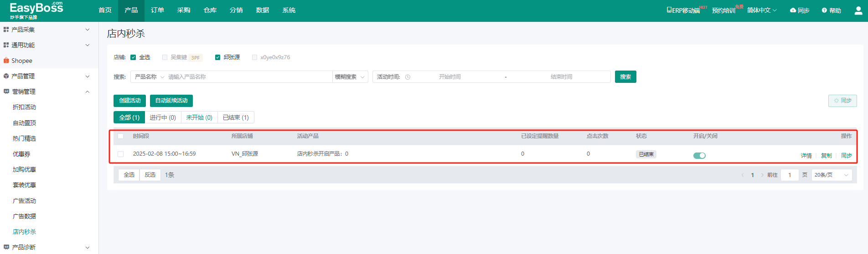Open 广告数据 in the sidebar
The image size is (868, 254).
[x=25, y=216]
